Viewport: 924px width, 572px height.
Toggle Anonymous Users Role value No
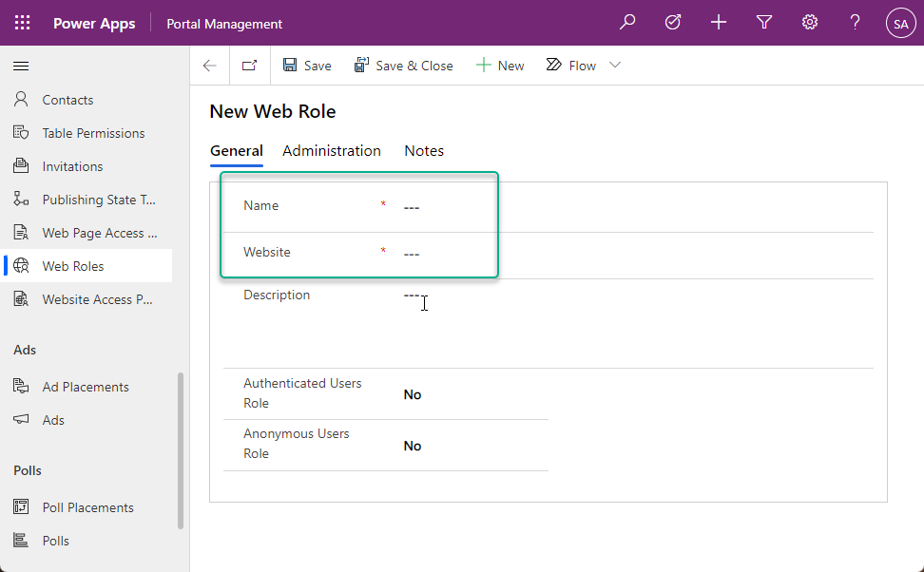413,446
